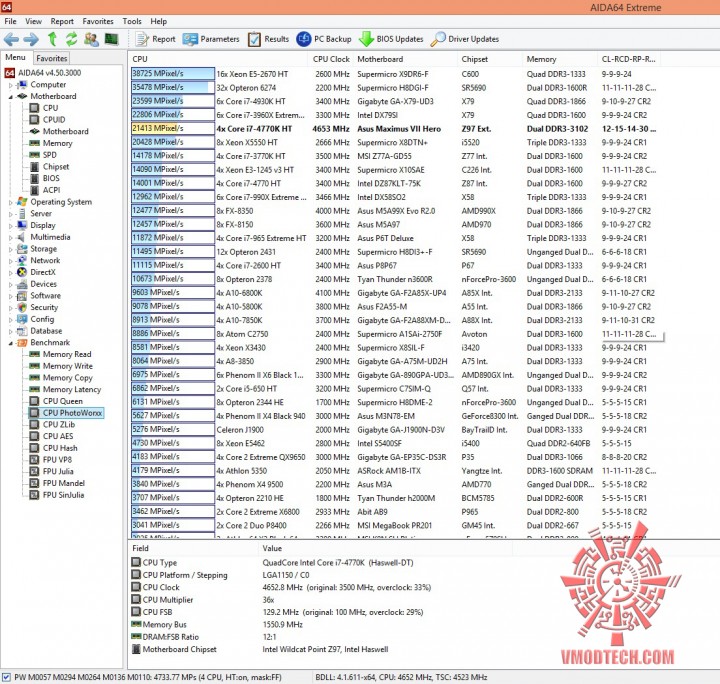Switch to the Favorites tab
The width and height of the screenshot is (720, 684).
(x=51, y=58)
